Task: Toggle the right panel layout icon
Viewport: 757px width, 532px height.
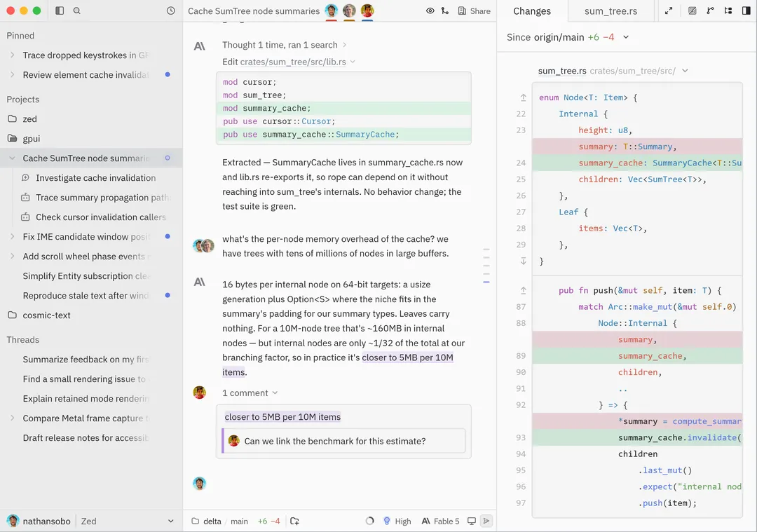Action: pyautogui.click(x=746, y=11)
